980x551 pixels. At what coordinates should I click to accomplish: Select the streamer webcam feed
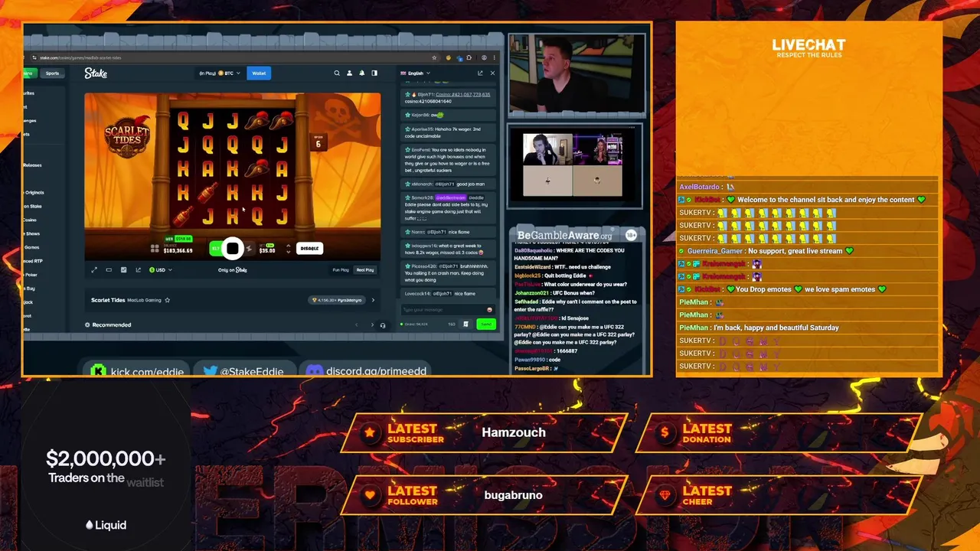point(577,75)
